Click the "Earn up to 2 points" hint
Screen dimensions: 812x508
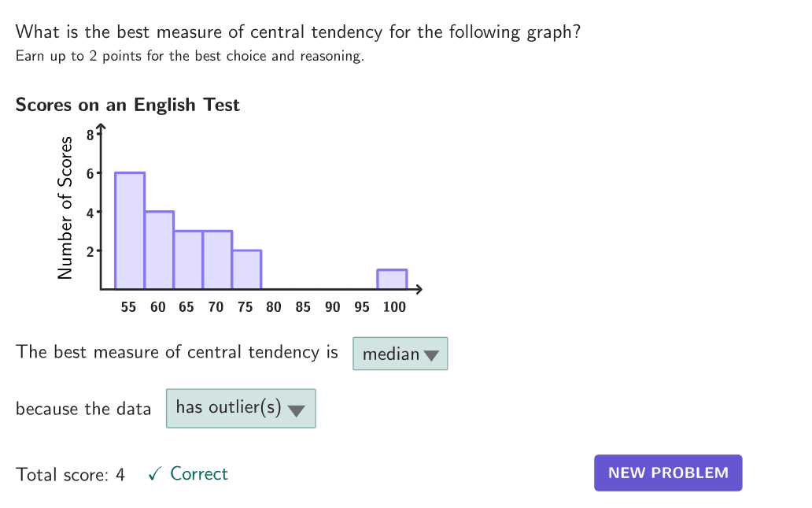(x=190, y=57)
